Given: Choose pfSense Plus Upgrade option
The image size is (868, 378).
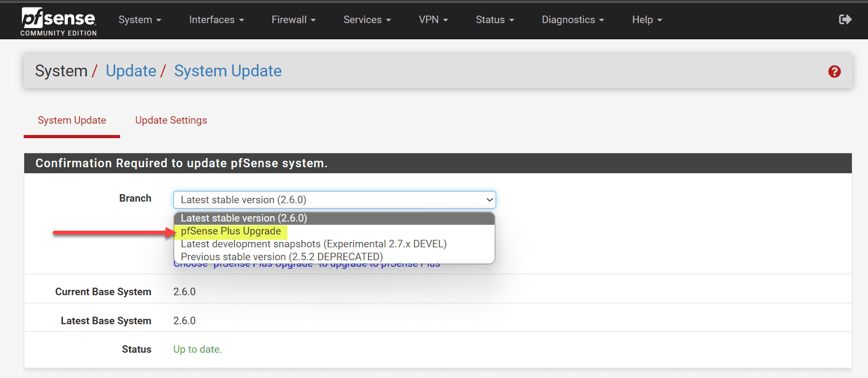Looking at the screenshot, I should pos(231,231).
